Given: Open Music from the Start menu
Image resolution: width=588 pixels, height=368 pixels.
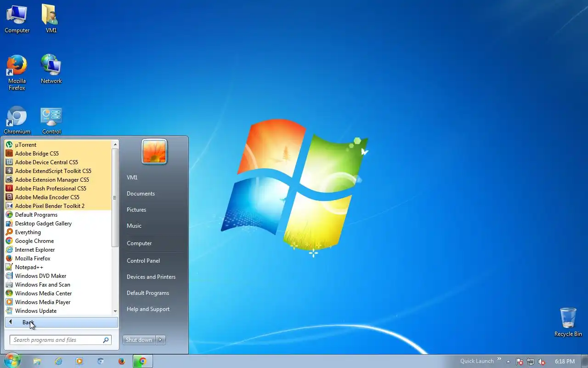Looking at the screenshot, I should click(x=134, y=225).
